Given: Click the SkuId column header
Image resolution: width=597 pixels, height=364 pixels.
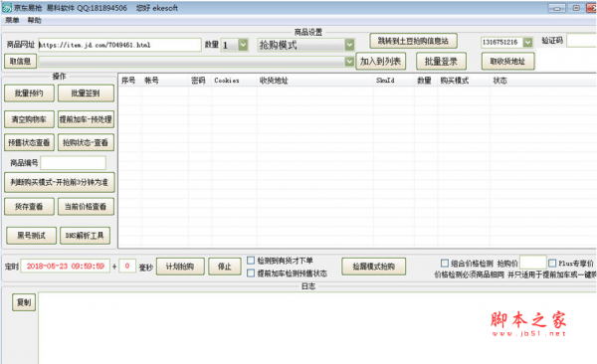Looking at the screenshot, I should [394, 81].
